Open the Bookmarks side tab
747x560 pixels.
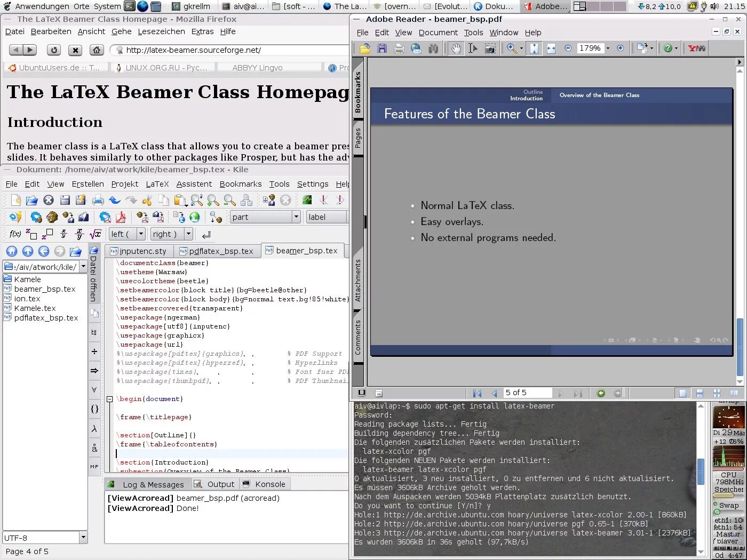358,92
